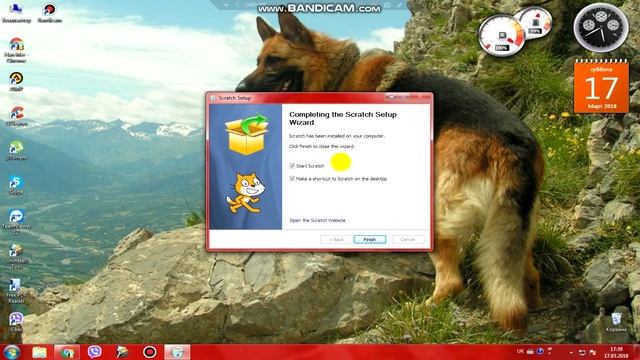Click the Finish button in Scratch Setup
The width and height of the screenshot is (640, 360).
pos(369,240)
